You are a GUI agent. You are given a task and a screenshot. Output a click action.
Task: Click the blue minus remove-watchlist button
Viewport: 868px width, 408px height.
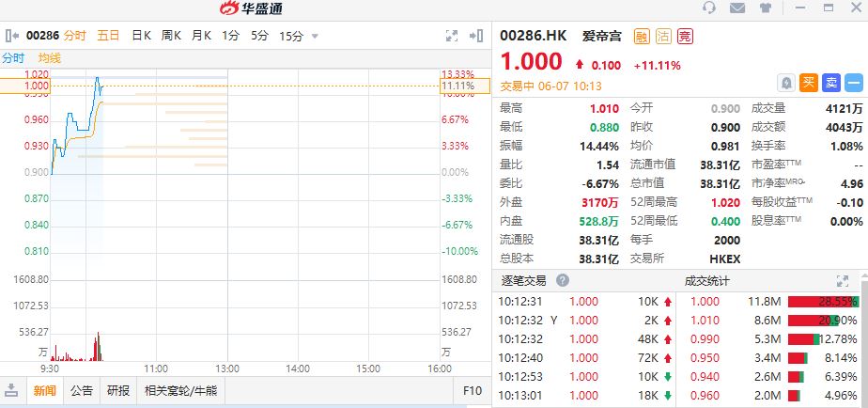click(854, 83)
